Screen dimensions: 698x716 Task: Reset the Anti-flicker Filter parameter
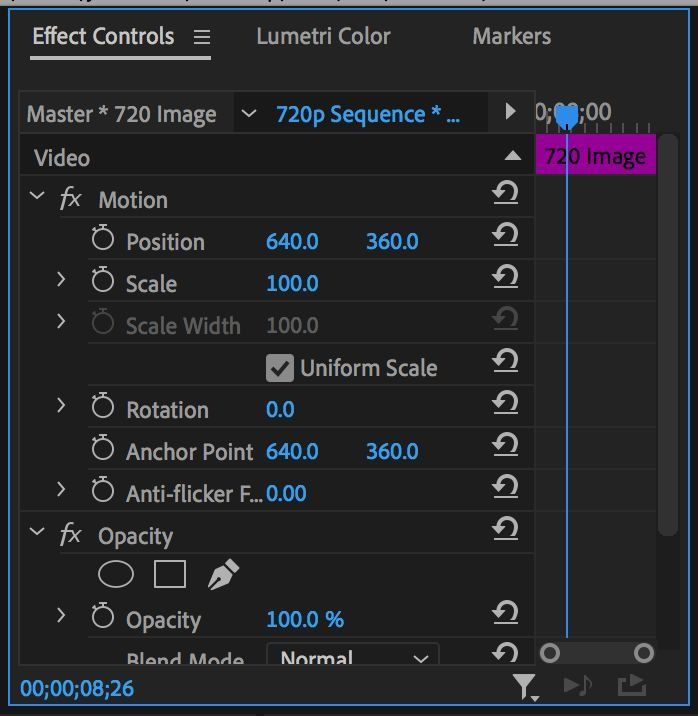click(505, 487)
